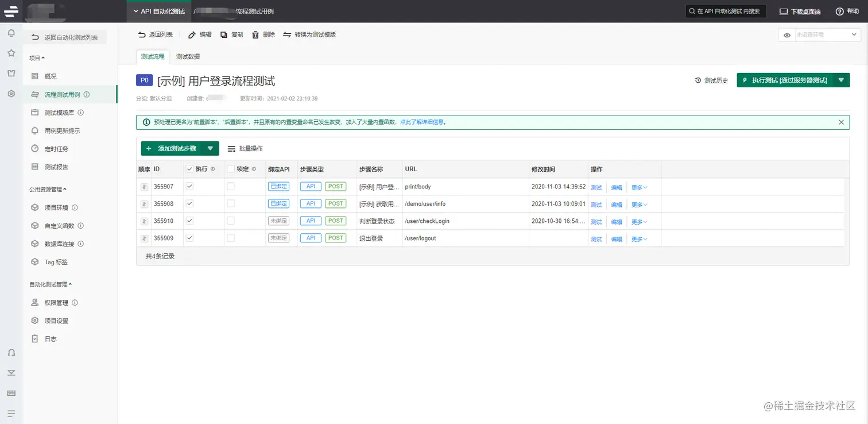
Task: Click the 点此了解详细信息 link
Action: tap(423, 122)
